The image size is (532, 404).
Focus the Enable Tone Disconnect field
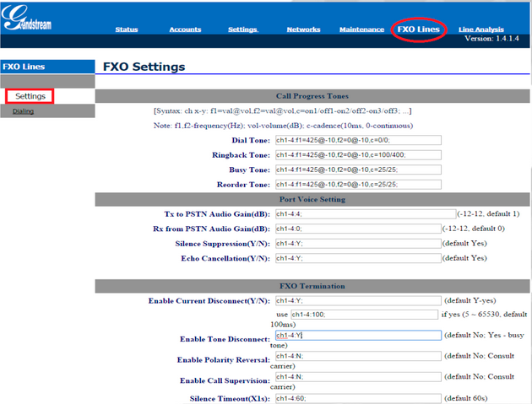pos(357,335)
